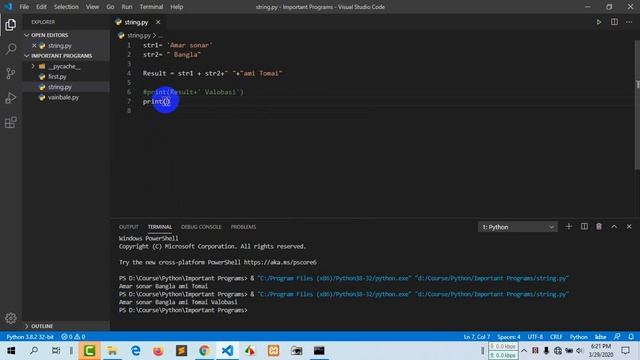Open the View menu

pyautogui.click(x=92, y=7)
